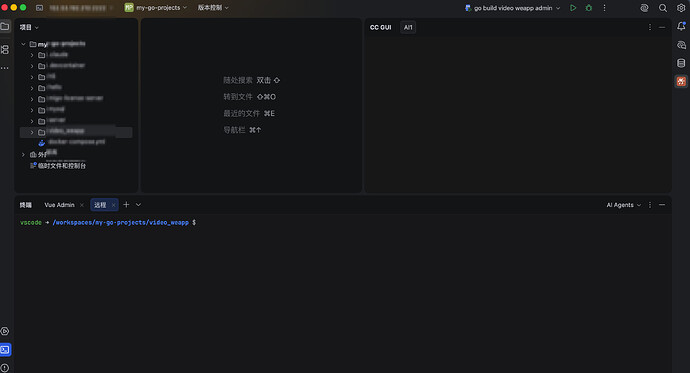Screen dimensions: 690x373
Task: Expand the external libraries node
Action: click(23, 154)
